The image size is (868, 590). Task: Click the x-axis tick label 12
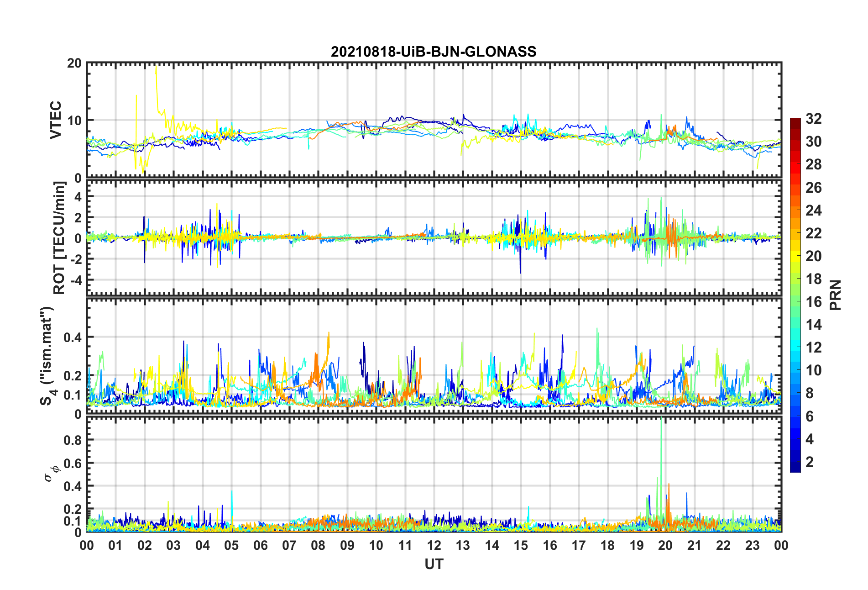[434, 545]
